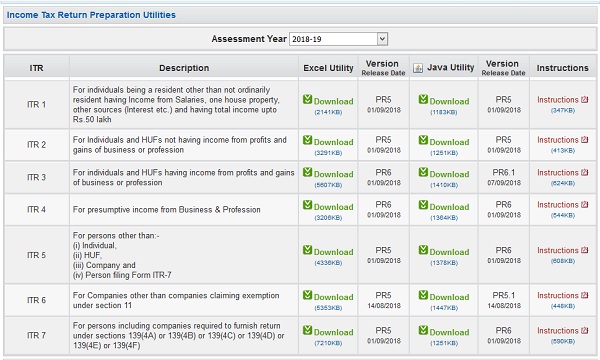
Task: Open Instructions for ITR 7
Action: click(x=558, y=331)
